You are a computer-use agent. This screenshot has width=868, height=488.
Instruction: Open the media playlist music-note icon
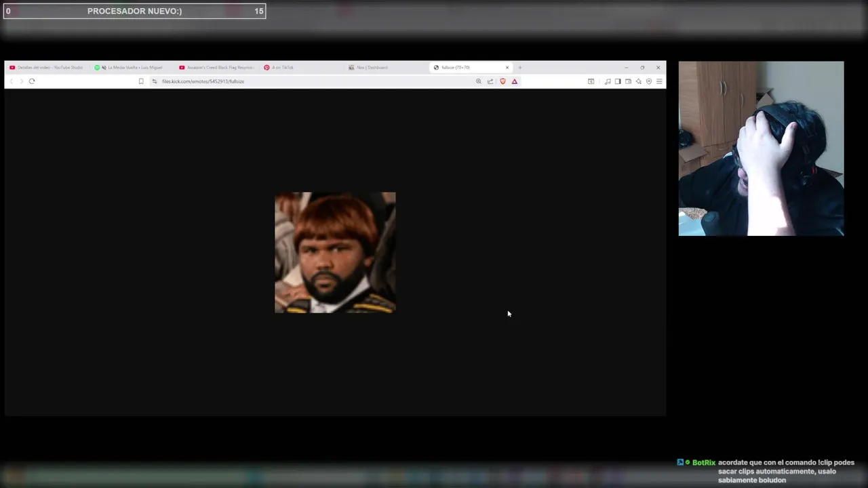(608, 81)
